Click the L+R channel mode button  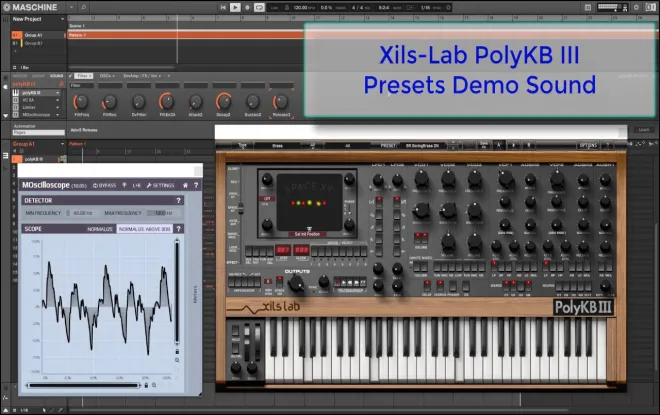(137, 185)
